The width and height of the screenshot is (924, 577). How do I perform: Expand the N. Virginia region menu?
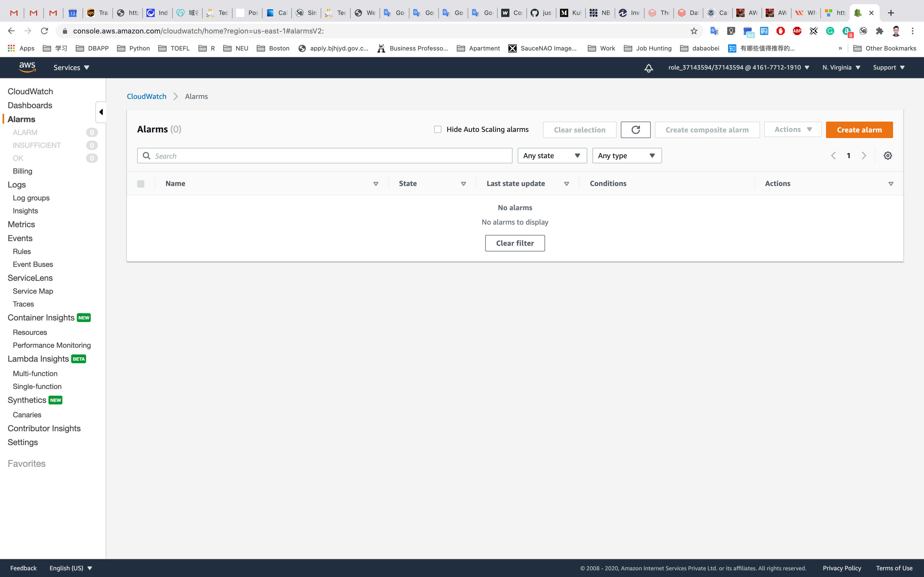(841, 67)
